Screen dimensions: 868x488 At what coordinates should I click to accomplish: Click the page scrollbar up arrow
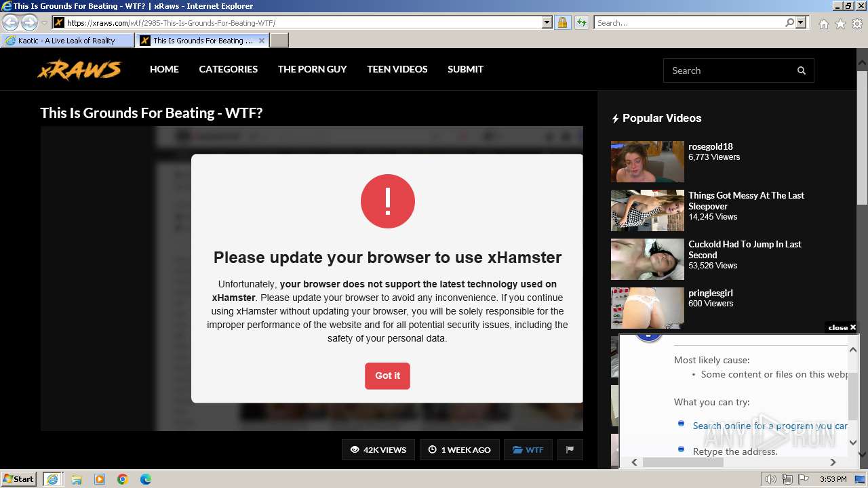pos(863,62)
